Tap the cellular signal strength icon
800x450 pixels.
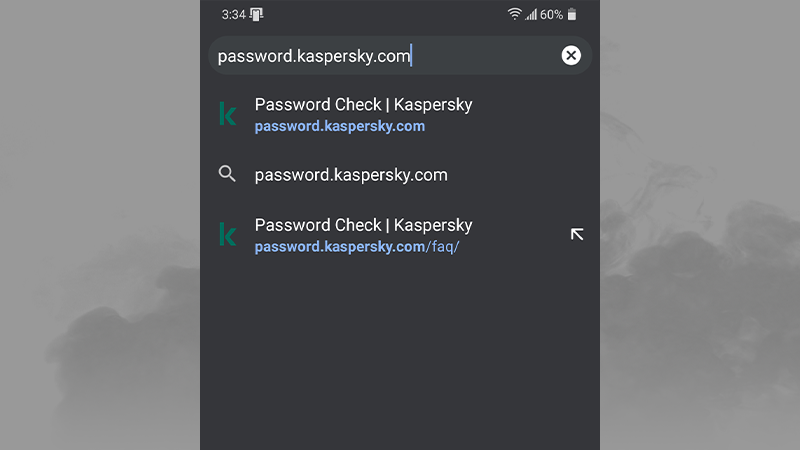(531, 14)
